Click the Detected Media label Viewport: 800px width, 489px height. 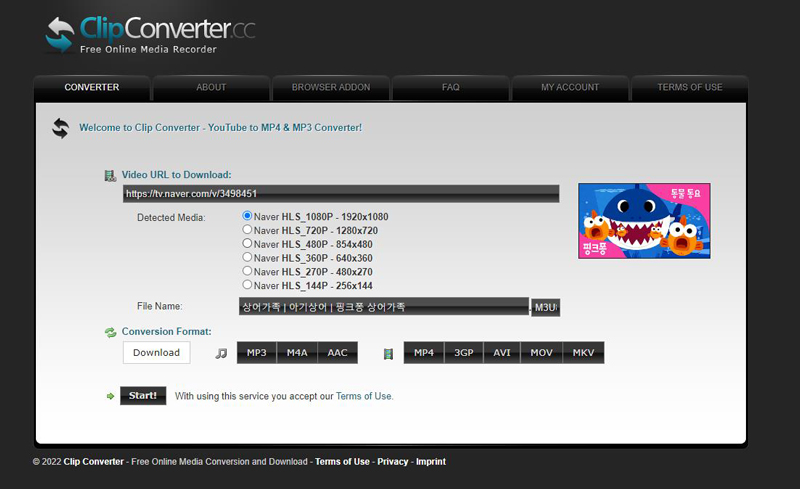point(171,218)
